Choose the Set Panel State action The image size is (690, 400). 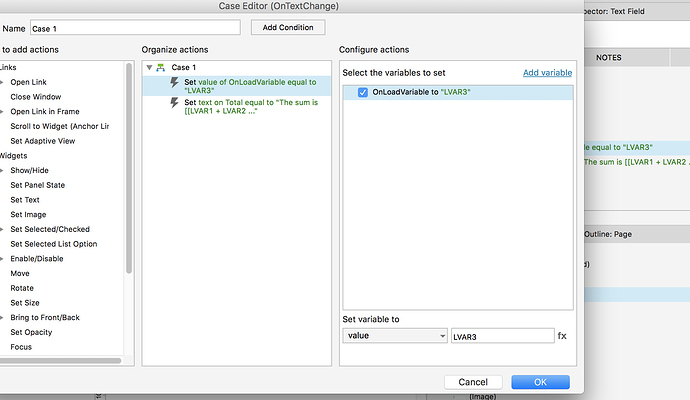click(x=37, y=185)
